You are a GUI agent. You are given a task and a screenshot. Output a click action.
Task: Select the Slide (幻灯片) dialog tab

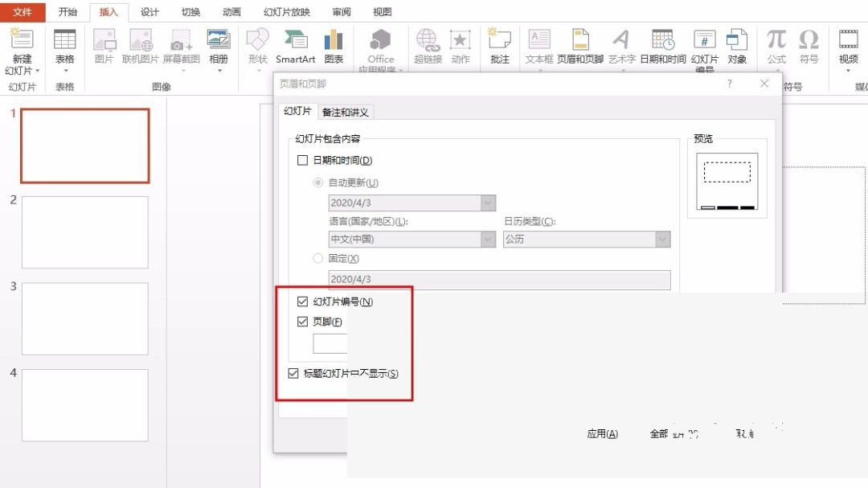click(x=298, y=111)
